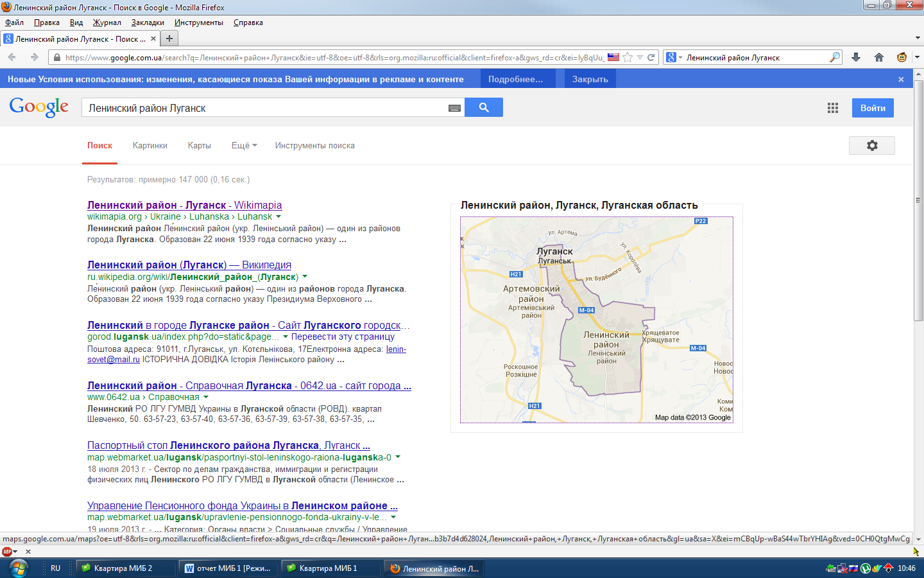This screenshot has height=578, width=924.
Task: Open the Журнал menu
Action: coord(107,22)
